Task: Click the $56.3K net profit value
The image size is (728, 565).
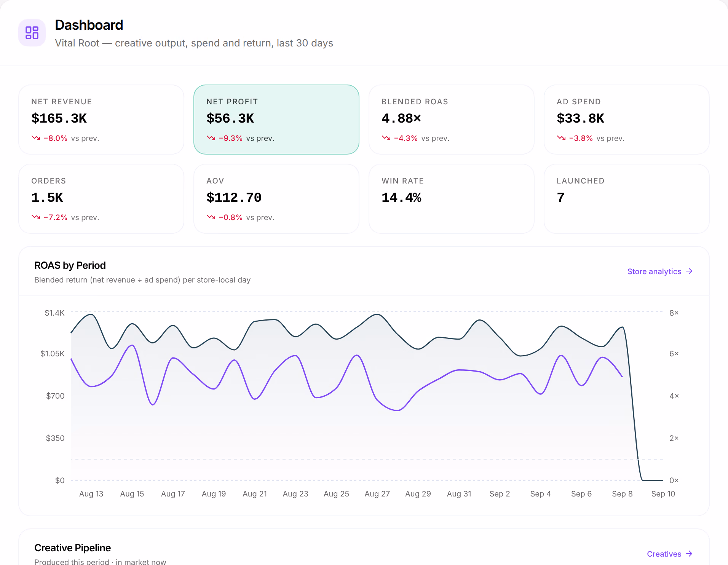Action: [x=230, y=118]
